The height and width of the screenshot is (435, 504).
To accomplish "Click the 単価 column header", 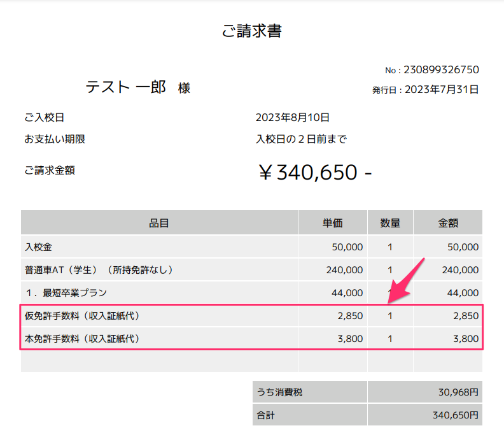I will (333, 223).
